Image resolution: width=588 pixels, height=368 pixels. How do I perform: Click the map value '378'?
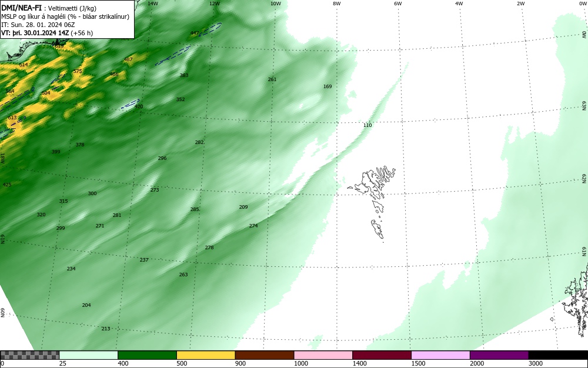80,145
